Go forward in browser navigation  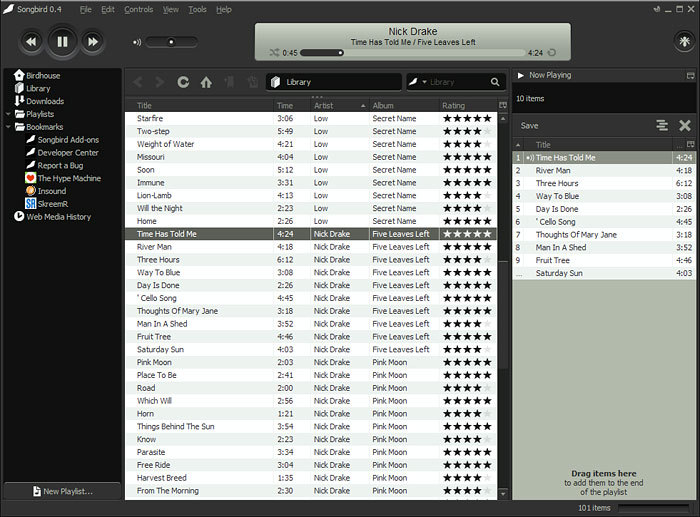(x=159, y=82)
